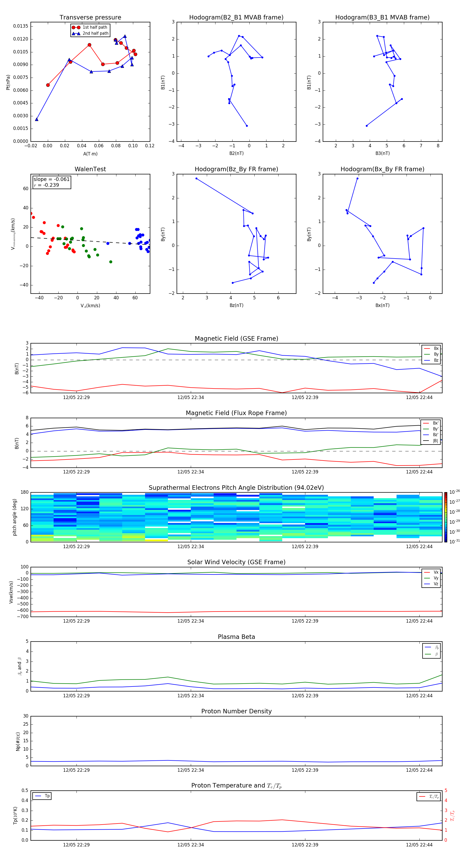Click the "Hodogram(Bx_By FR frame)" title
Screen dimensions: 473x868
[382, 169]
